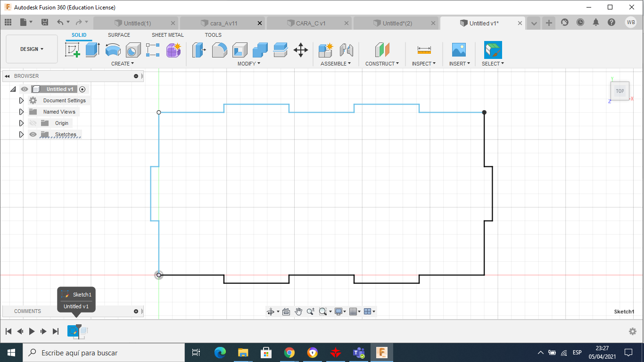The image size is (644, 362).
Task: Switch to the Untitled(1) document tab
Action: 136,23
